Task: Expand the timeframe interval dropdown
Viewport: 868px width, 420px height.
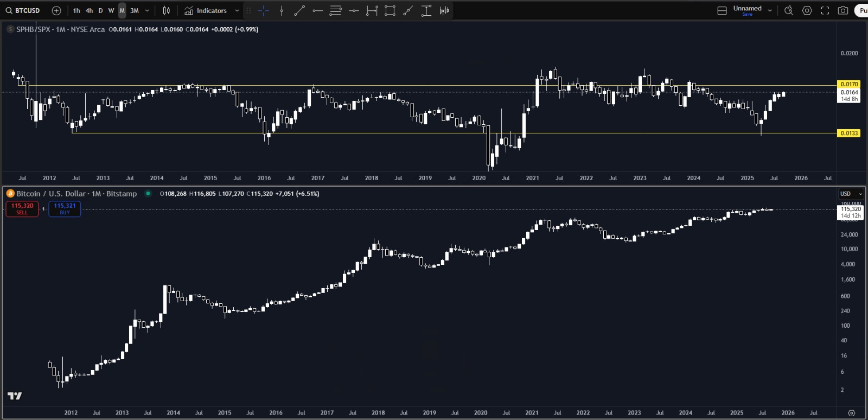Action: (x=147, y=10)
